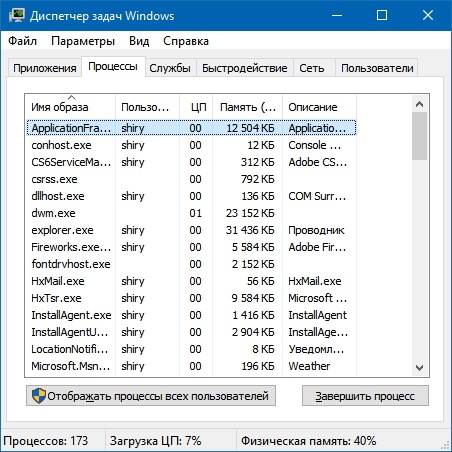This screenshot has height=452, width=452.
Task: Click the shield icon on show-all-users button
Action: coord(39,396)
